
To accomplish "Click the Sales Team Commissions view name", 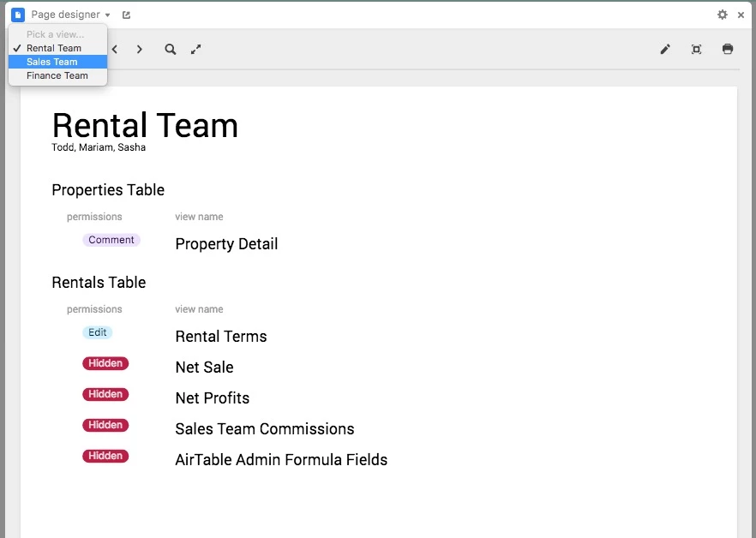I will [265, 429].
